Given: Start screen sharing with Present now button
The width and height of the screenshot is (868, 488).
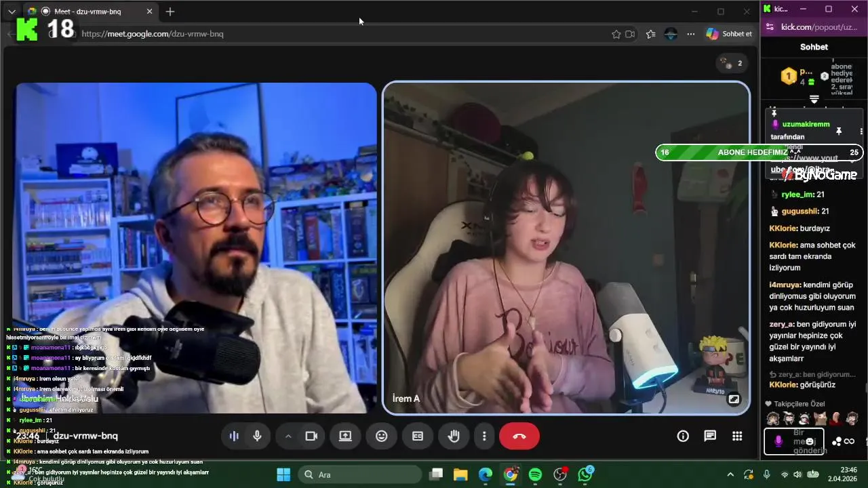Looking at the screenshot, I should click(345, 436).
